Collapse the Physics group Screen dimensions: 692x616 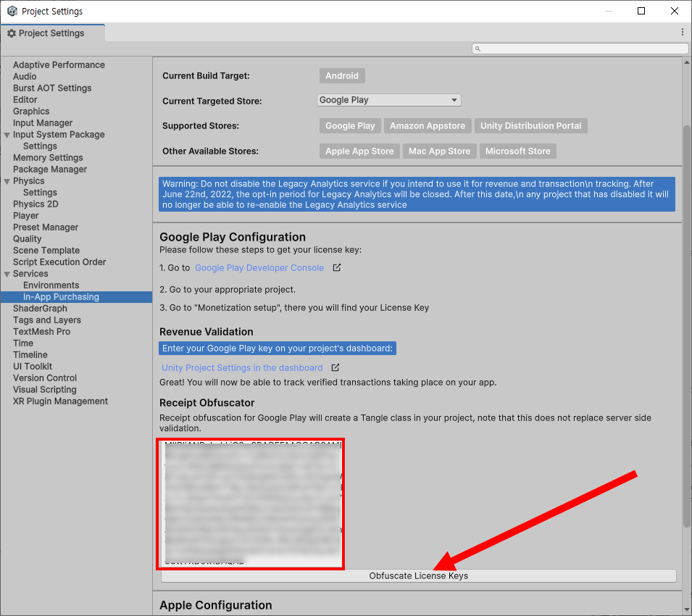pos(7,181)
